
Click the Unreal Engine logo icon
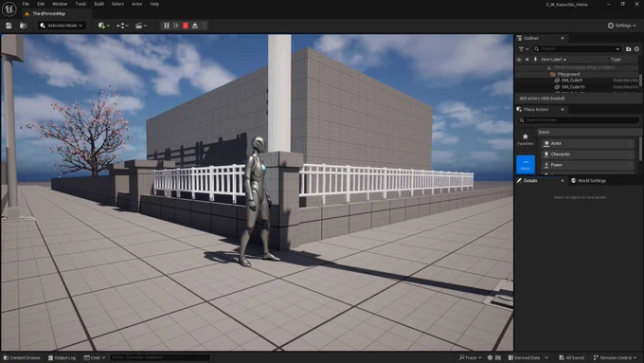pos(9,9)
